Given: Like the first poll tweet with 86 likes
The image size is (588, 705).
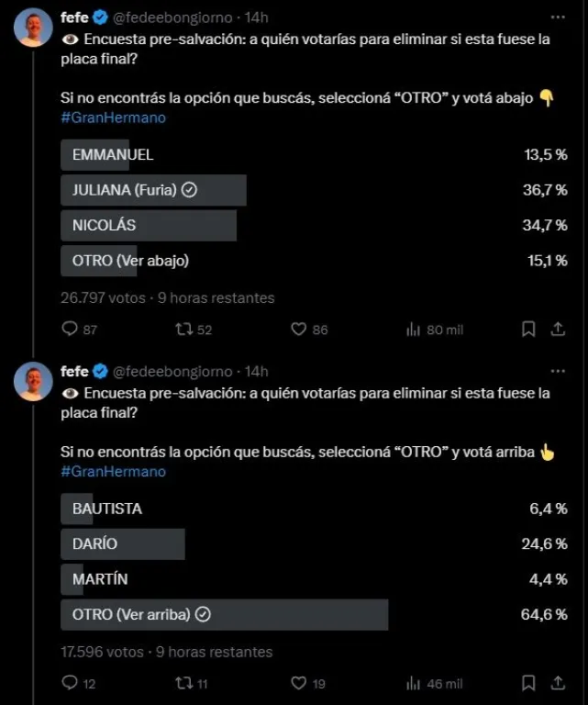Looking at the screenshot, I should 309,330.
